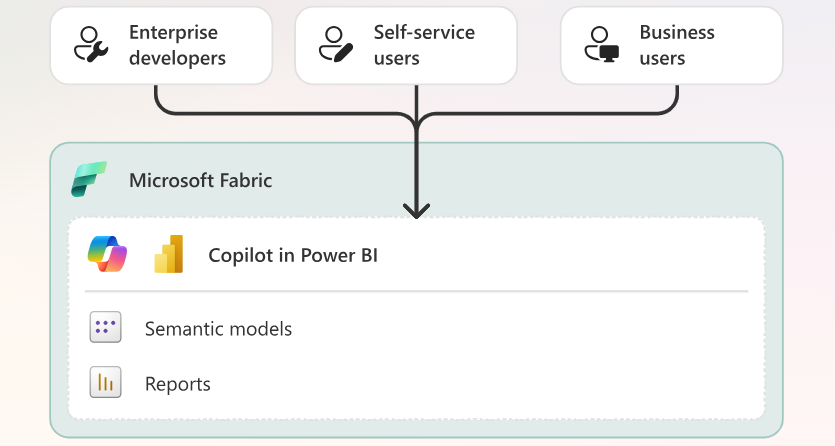This screenshot has width=835, height=446.
Task: Click the Microsoft Fabric heading text
Action: [x=201, y=180]
